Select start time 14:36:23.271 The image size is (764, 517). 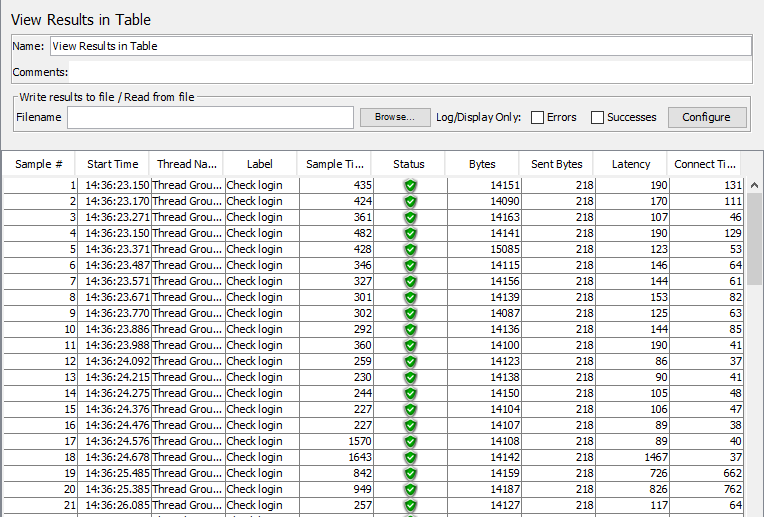117,217
